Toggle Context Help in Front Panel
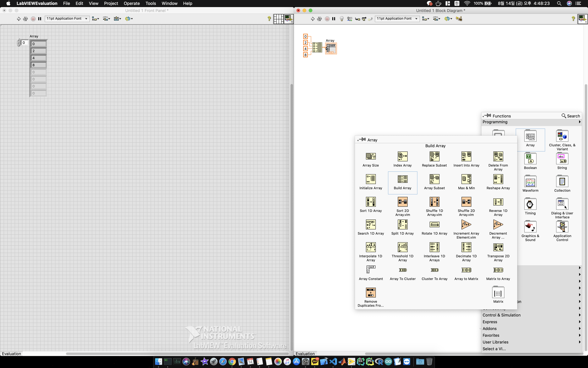Screen dimensions: 588x368 [x=269, y=19]
